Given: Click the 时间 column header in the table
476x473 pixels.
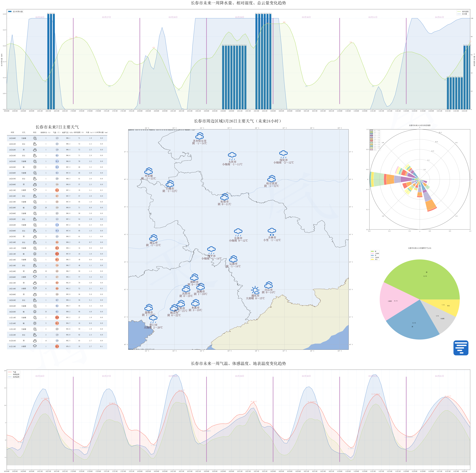Looking at the screenshot, I should tap(12, 132).
